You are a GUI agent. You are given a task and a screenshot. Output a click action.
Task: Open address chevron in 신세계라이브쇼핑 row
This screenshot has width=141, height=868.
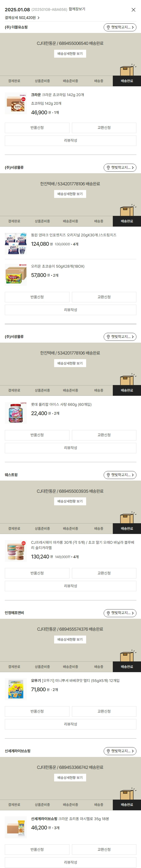(133, 751)
